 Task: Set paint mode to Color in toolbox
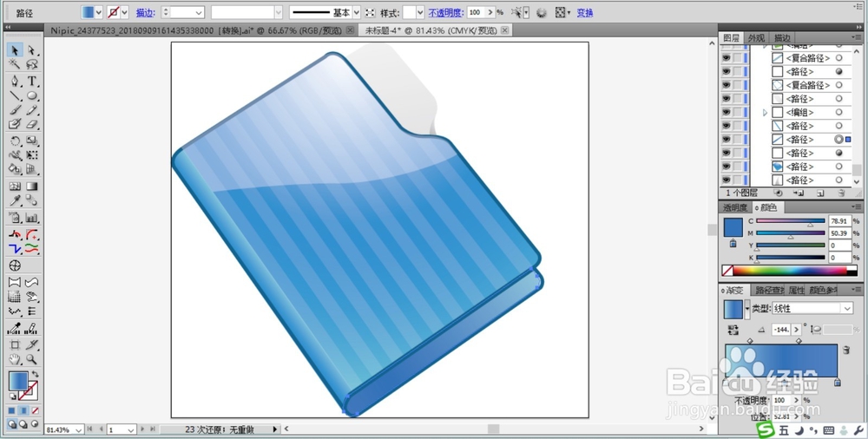[x=11, y=410]
